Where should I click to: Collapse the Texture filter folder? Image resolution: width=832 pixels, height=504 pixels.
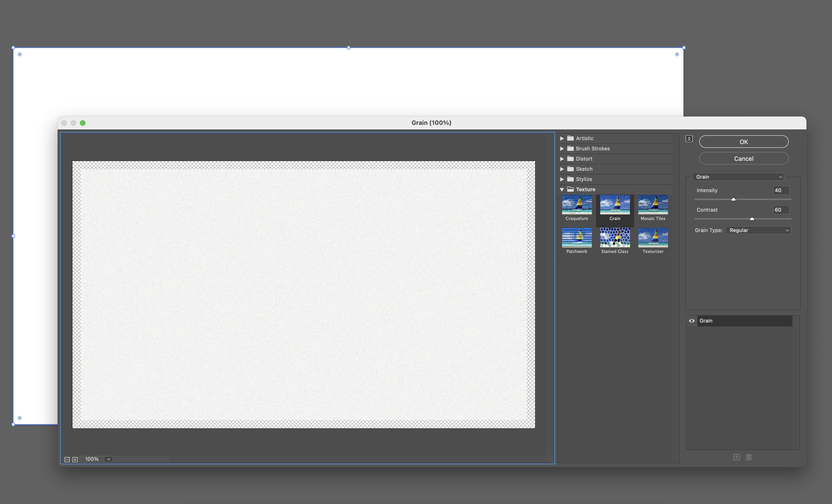click(562, 190)
